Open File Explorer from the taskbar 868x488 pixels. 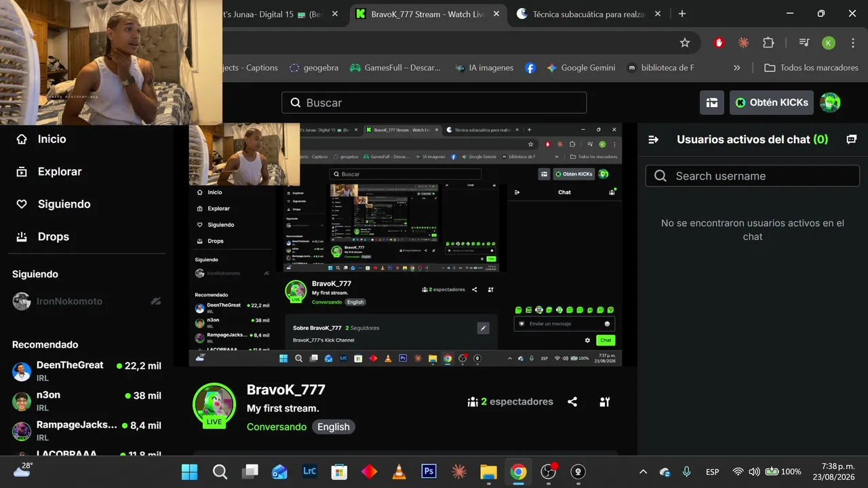[488, 472]
